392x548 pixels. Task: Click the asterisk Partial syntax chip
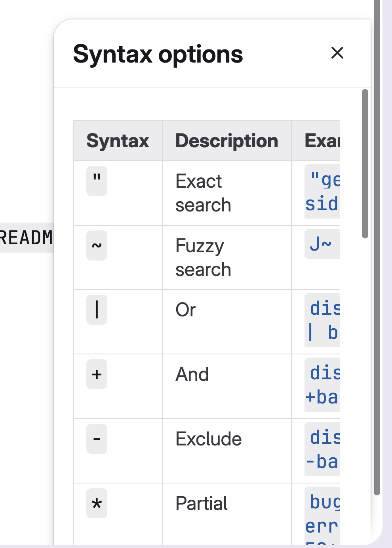[x=97, y=503]
